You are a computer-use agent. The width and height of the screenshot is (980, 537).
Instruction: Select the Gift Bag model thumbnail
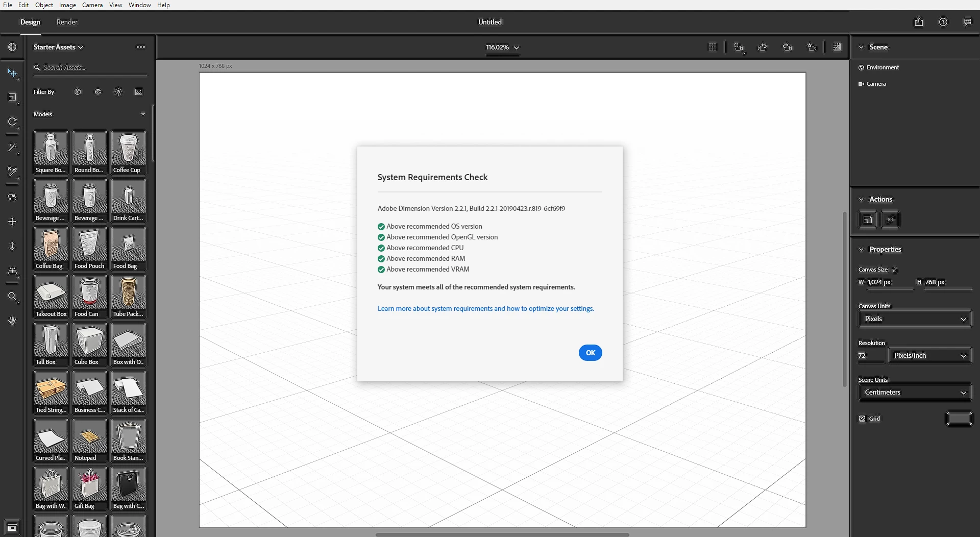coord(90,489)
